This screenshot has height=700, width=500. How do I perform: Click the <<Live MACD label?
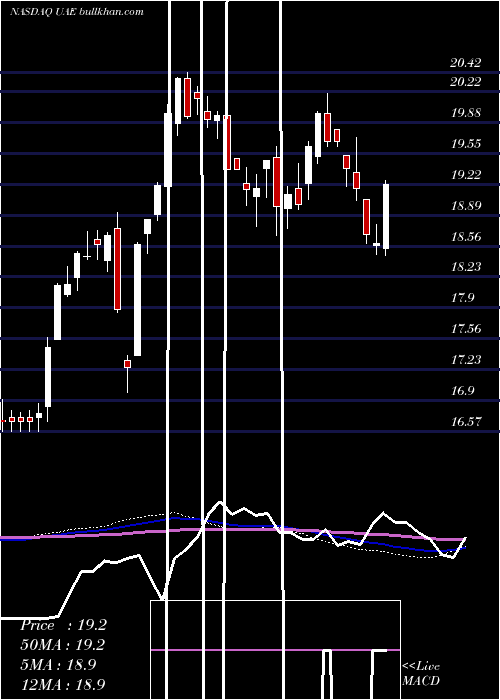[x=421, y=673]
